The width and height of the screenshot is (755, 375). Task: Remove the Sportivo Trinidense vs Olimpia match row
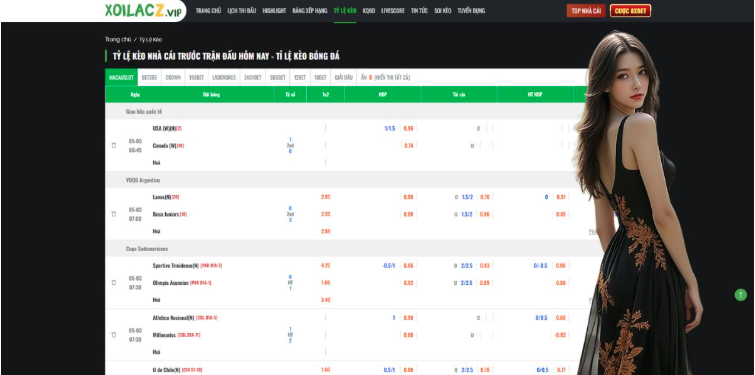[114, 283]
